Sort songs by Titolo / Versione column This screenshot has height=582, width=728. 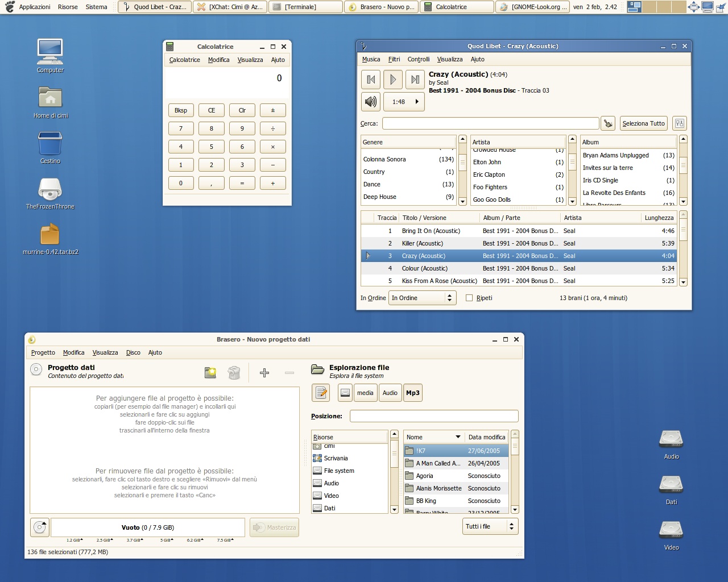(x=439, y=218)
